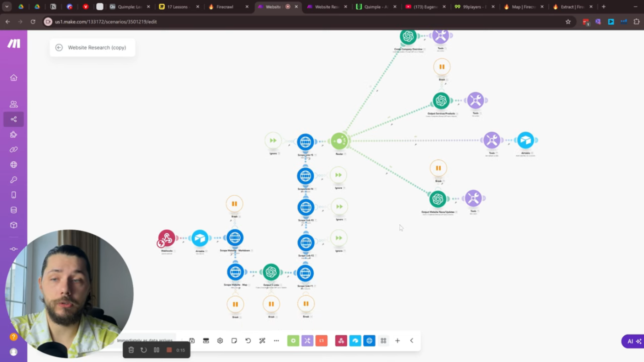Click the green Router module

pyautogui.click(x=339, y=141)
